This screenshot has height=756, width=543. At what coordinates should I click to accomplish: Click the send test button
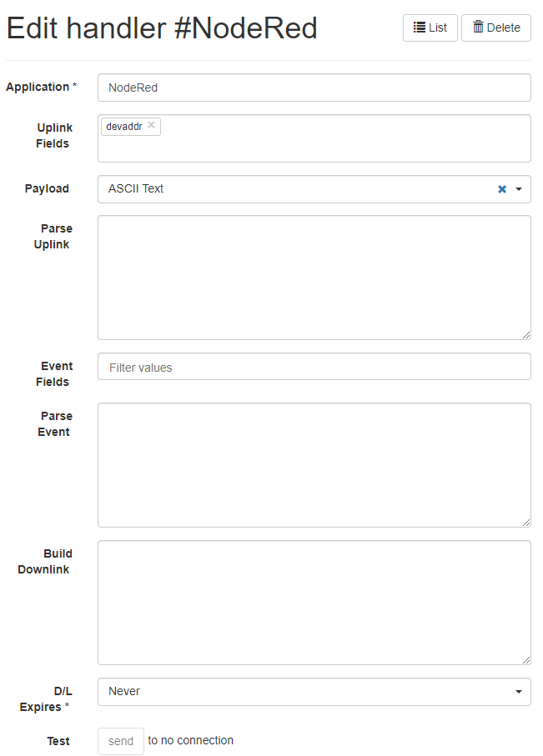(121, 741)
